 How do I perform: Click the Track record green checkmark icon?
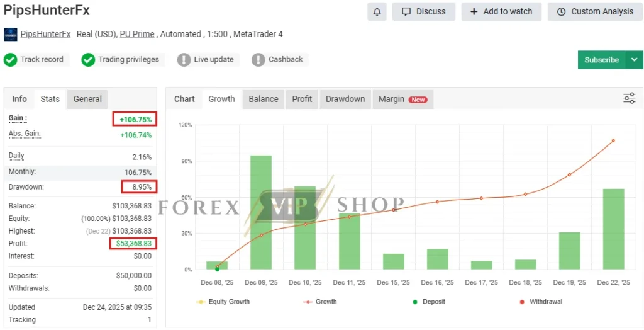click(x=10, y=60)
